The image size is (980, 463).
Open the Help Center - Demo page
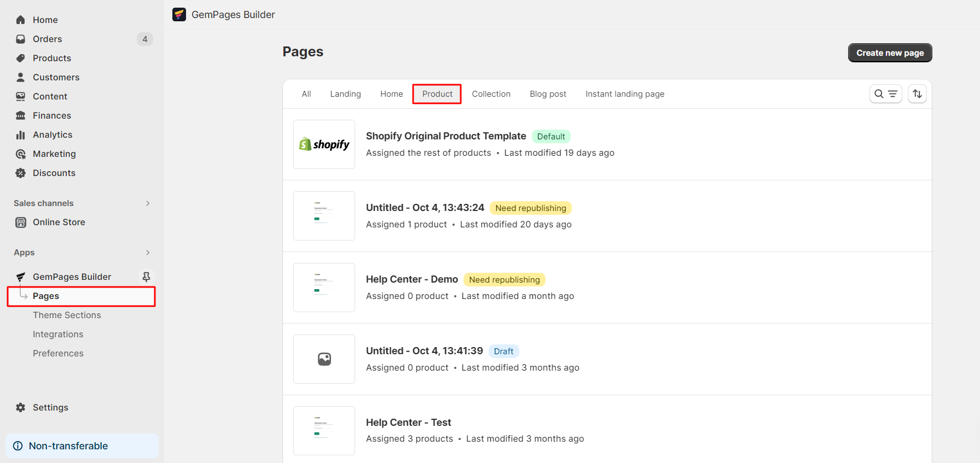point(411,279)
